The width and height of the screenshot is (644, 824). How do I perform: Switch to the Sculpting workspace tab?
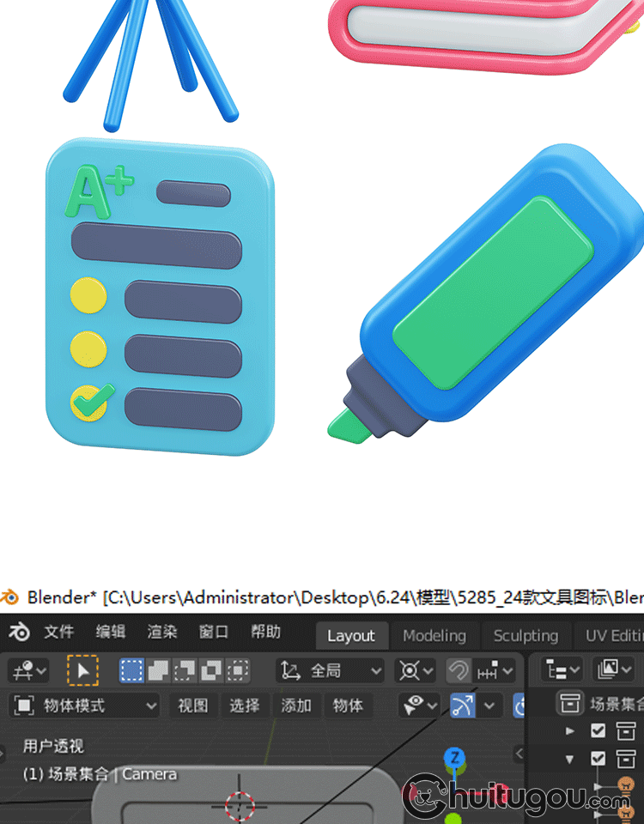point(526,636)
